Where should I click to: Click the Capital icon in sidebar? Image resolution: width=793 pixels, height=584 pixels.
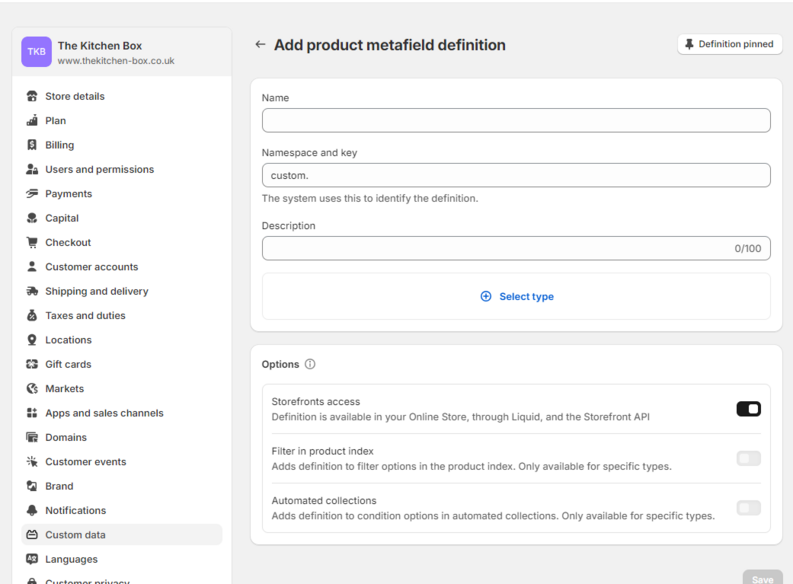[32, 218]
